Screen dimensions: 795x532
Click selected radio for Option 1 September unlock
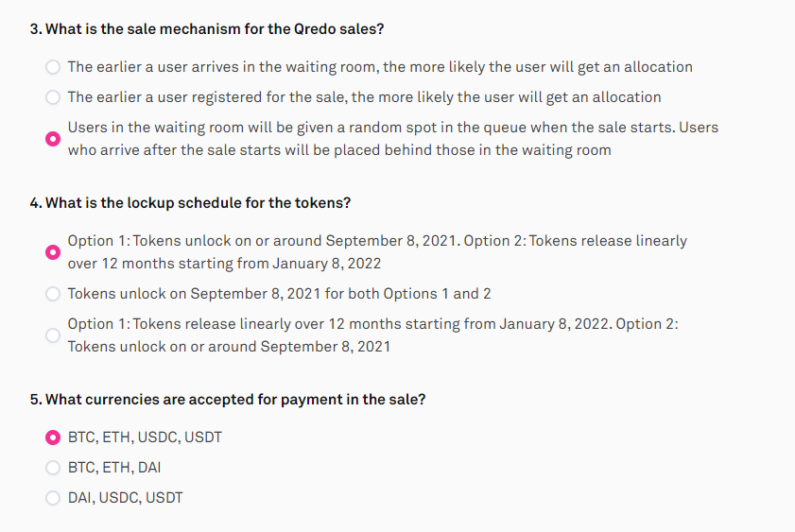(x=54, y=252)
